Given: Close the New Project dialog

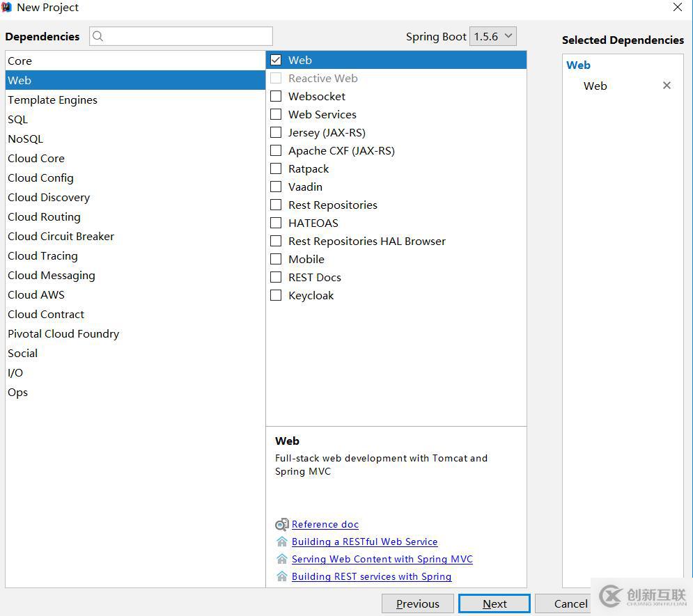Looking at the screenshot, I should (678, 7).
